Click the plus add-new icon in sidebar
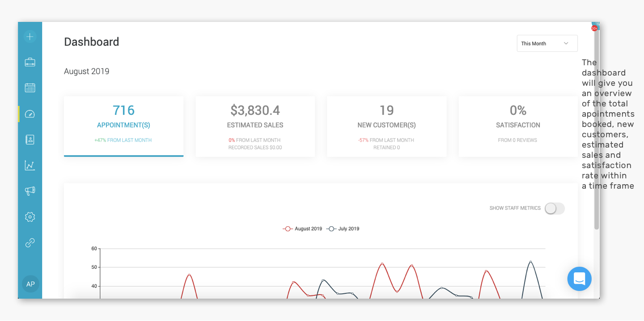The width and height of the screenshot is (644, 321). (x=30, y=37)
